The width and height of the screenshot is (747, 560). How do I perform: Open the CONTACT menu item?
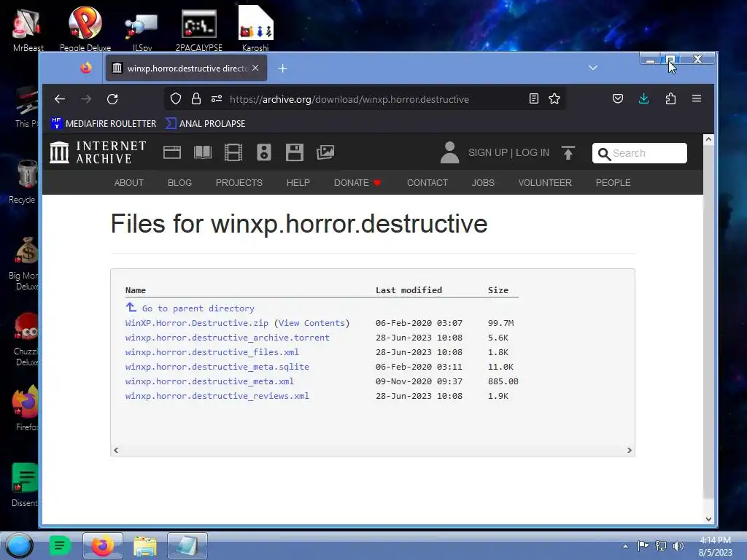(x=427, y=183)
